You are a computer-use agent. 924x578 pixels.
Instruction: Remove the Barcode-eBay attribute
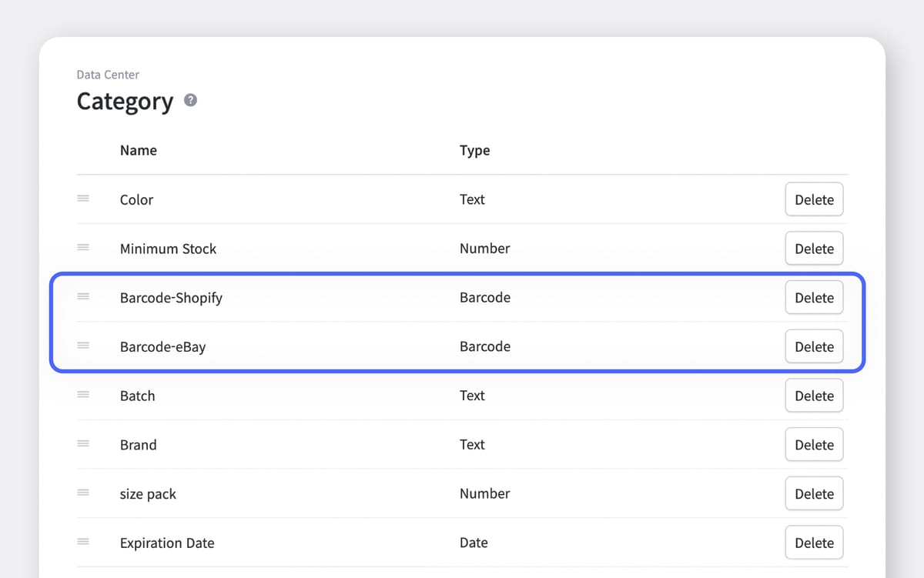[x=814, y=346]
